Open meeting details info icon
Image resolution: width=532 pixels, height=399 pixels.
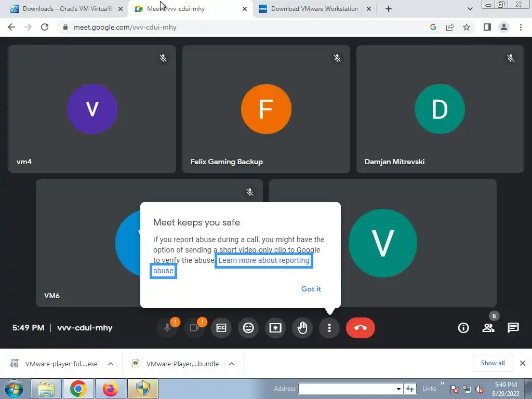[x=463, y=328]
